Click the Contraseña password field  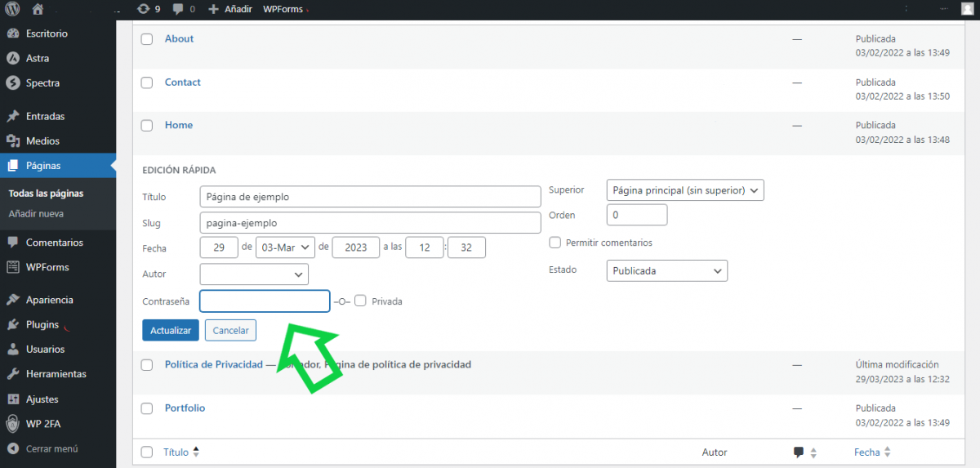(x=265, y=301)
